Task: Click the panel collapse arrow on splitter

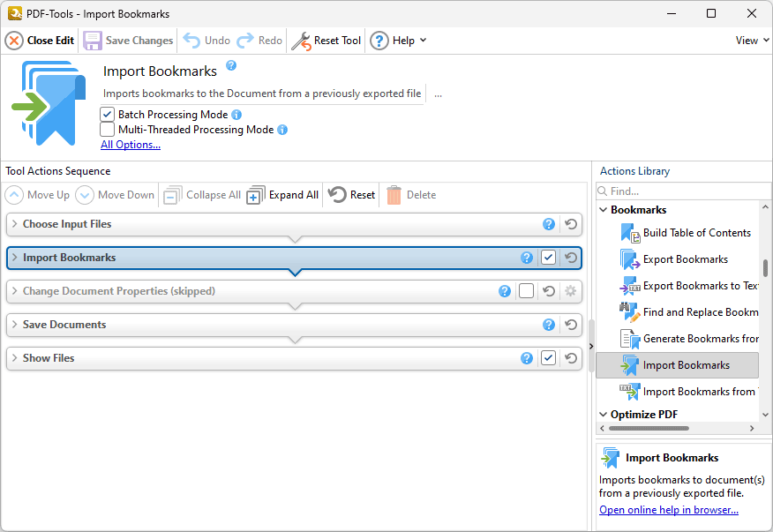Action: [x=591, y=347]
